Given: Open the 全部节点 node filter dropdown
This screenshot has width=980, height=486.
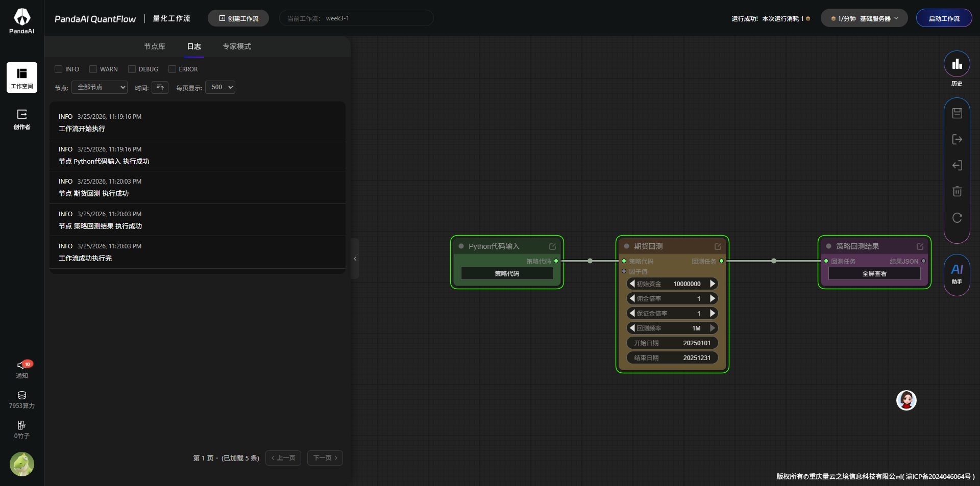Looking at the screenshot, I should (100, 87).
